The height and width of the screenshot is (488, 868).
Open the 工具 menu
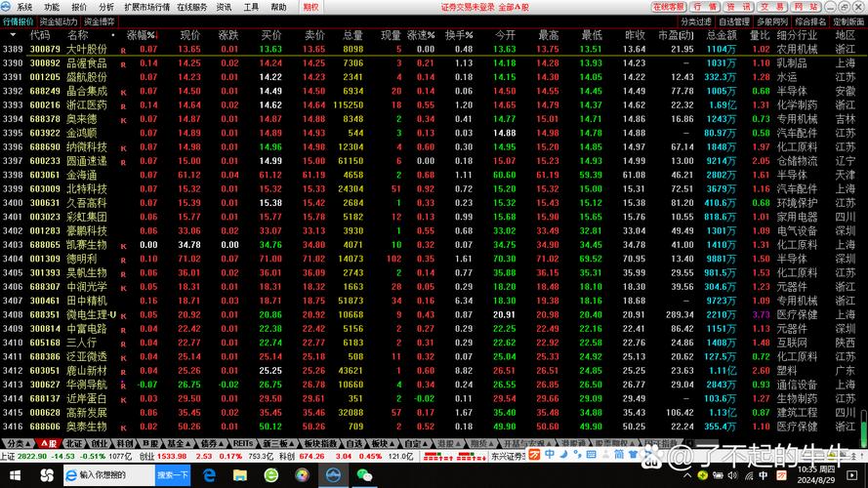point(251,7)
